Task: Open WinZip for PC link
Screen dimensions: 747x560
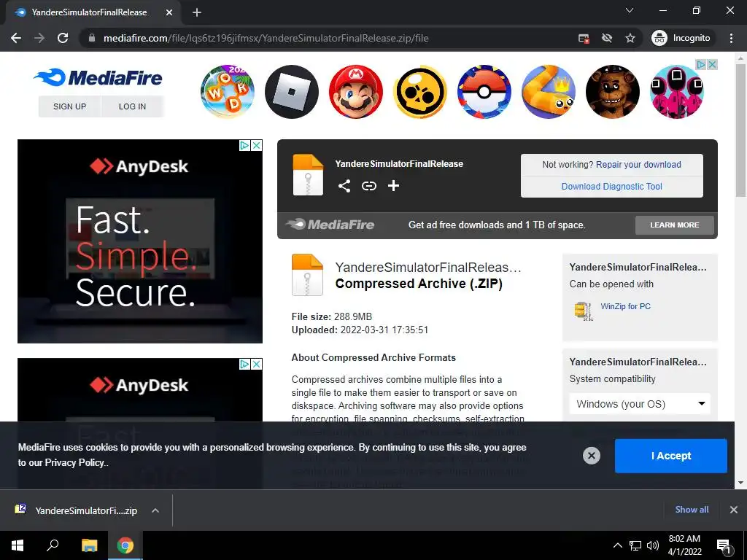Action: (x=625, y=306)
